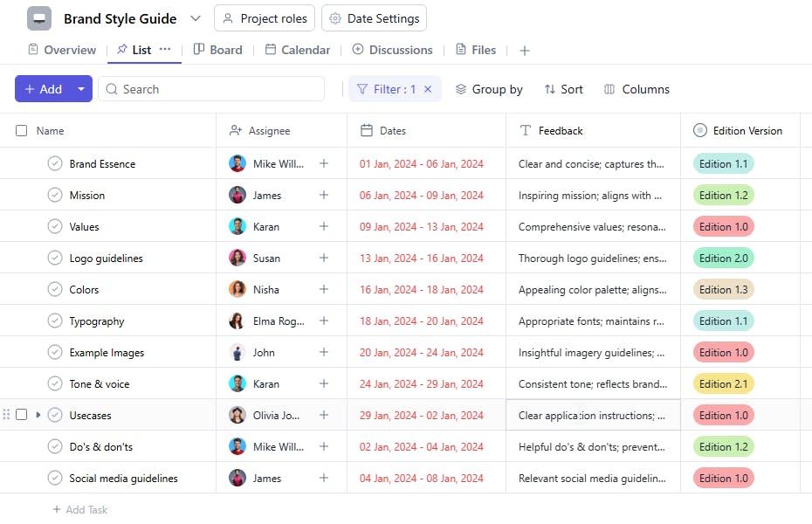Screen dimensions: 812x524
Task: Click the Brand Style Guide project icon
Action: [39, 18]
